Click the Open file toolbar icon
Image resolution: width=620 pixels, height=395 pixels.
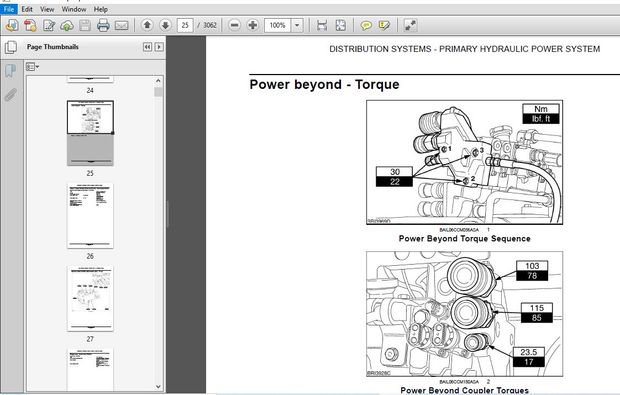[x=12, y=26]
